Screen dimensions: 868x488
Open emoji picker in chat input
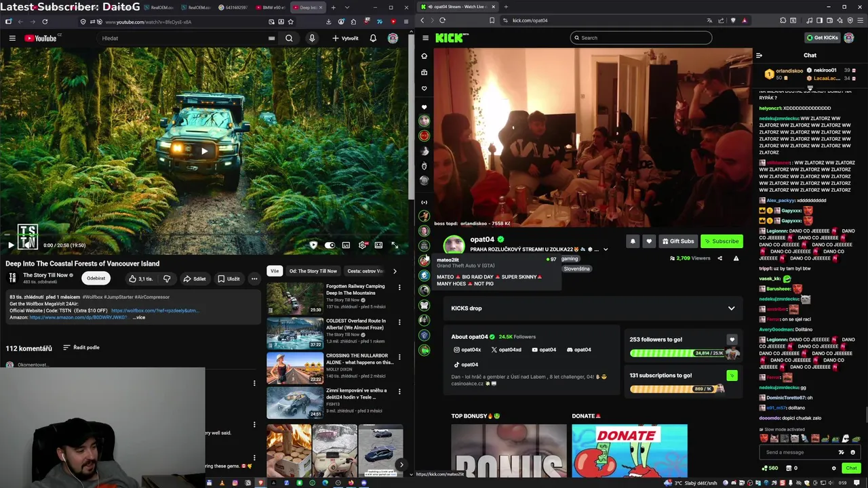coord(853,452)
